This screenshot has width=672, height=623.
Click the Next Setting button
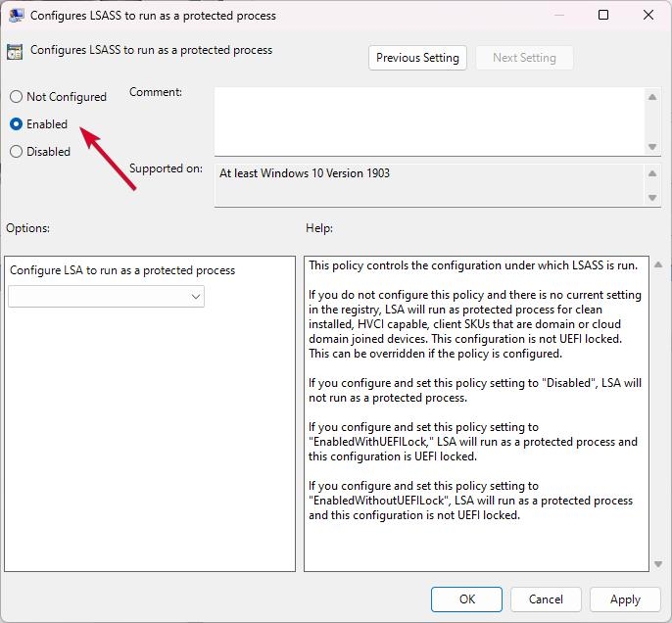524,58
